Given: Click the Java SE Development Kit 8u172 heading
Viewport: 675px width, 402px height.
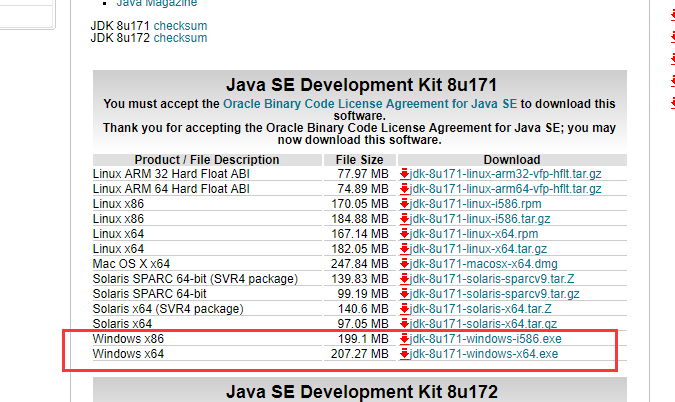Looking at the screenshot, I should (362, 392).
